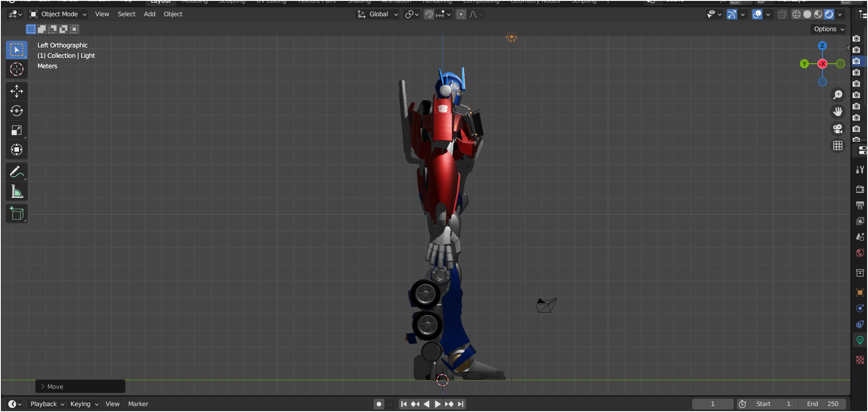Screen dimensions: 868x412
Task: Select the Add Cube tool
Action: (x=17, y=214)
